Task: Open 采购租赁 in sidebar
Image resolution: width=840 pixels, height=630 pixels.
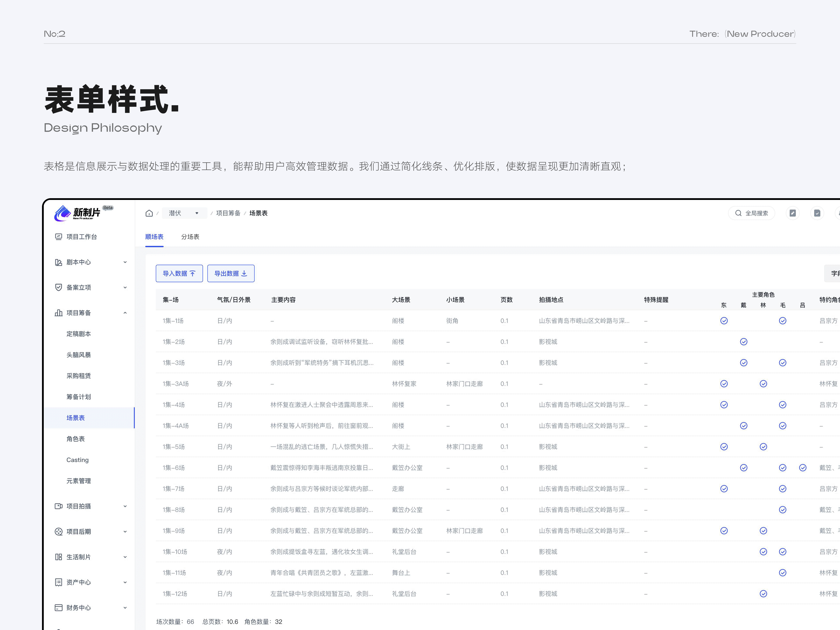Action: tap(78, 376)
